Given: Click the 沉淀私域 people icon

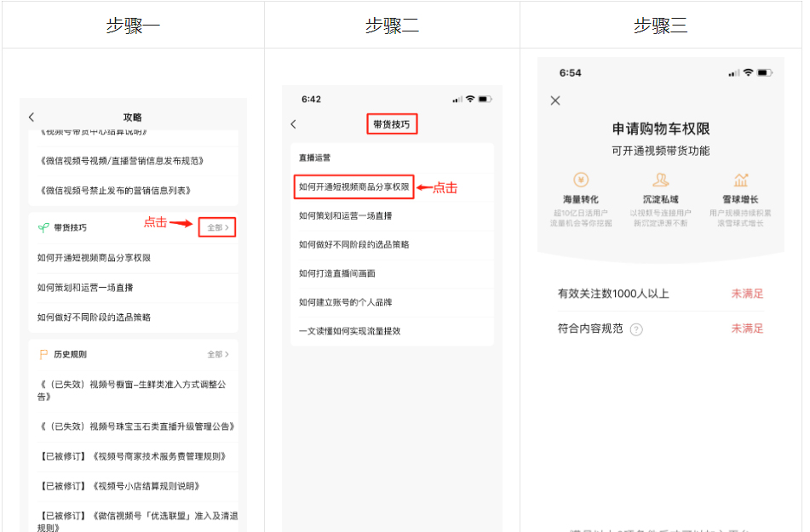Looking at the screenshot, I should 660,180.
